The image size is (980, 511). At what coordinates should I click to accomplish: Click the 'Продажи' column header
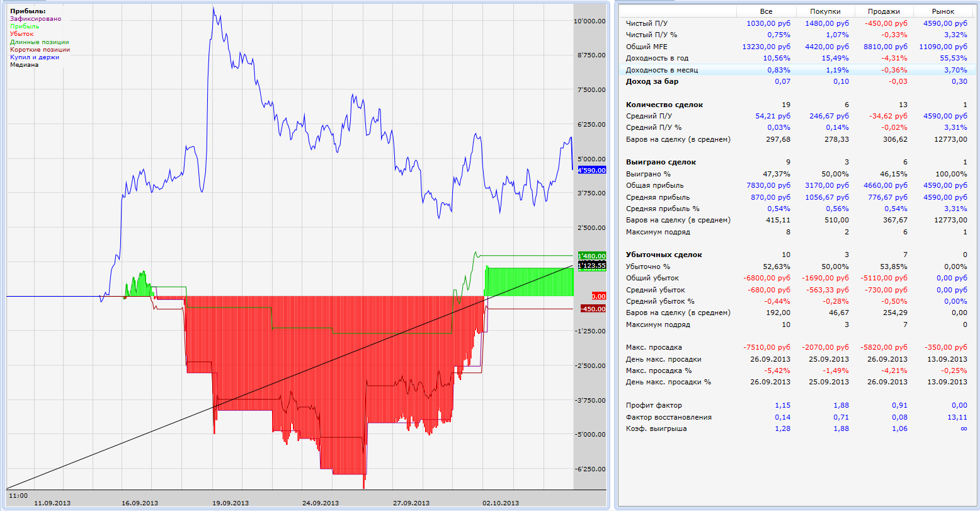[x=884, y=11]
